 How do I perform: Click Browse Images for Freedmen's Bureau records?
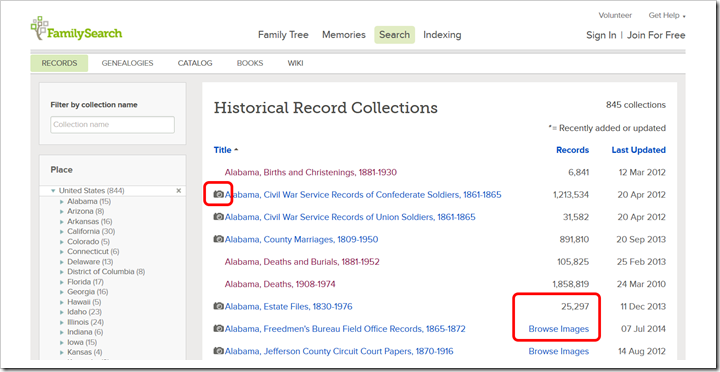pos(559,329)
